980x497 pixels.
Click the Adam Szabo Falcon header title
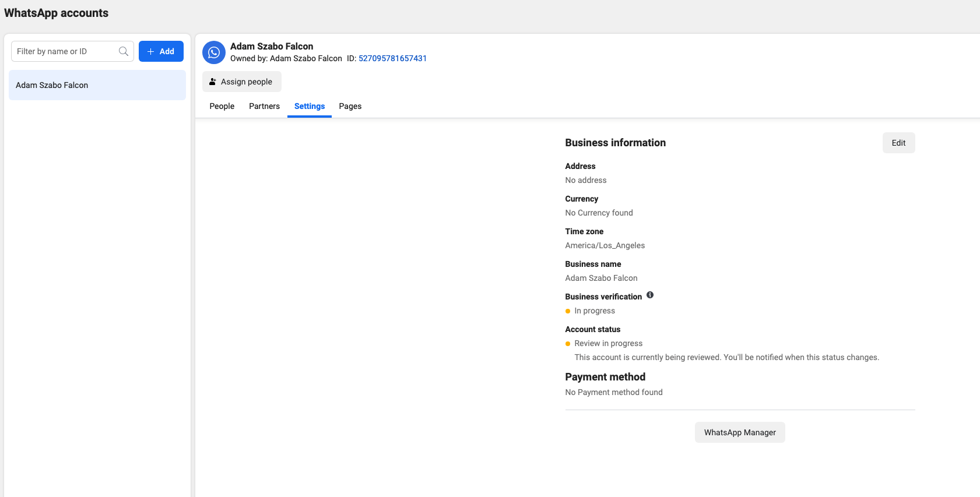[272, 46]
